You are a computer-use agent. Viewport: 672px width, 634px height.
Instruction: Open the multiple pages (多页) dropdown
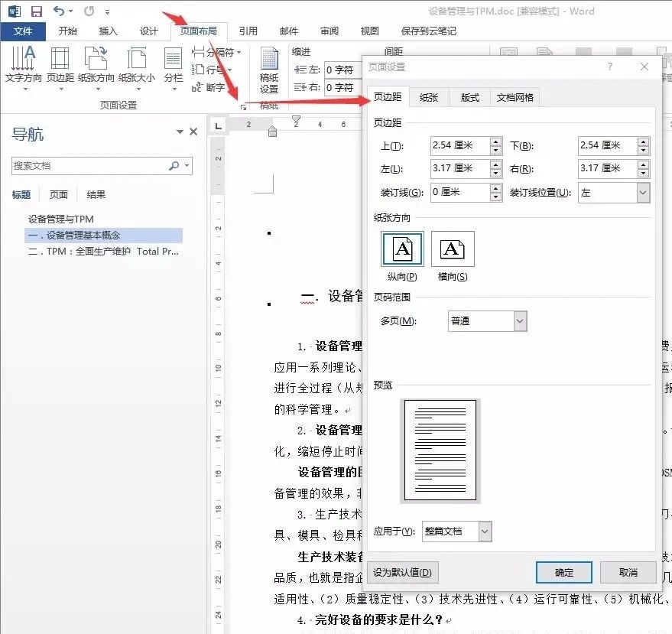tap(520, 321)
